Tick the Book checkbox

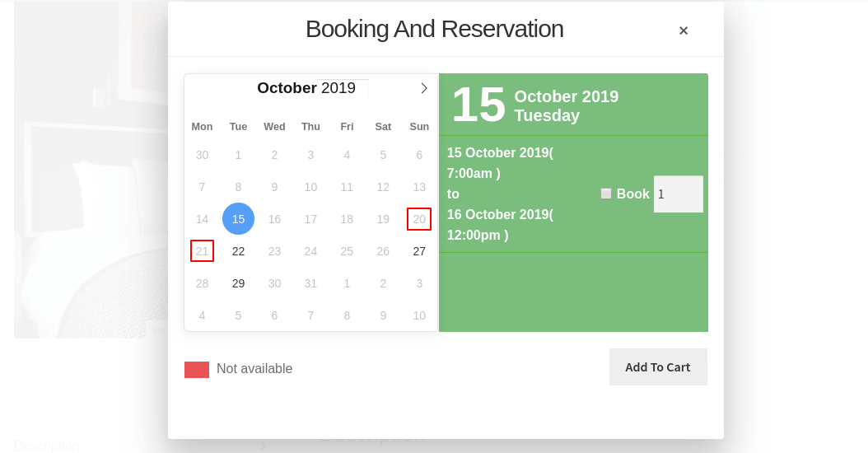pos(606,194)
